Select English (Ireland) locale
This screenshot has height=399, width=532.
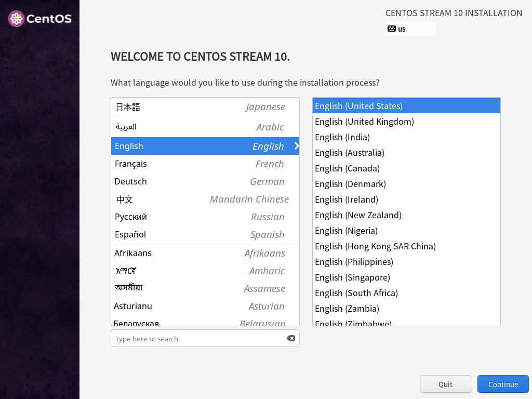click(x=406, y=199)
